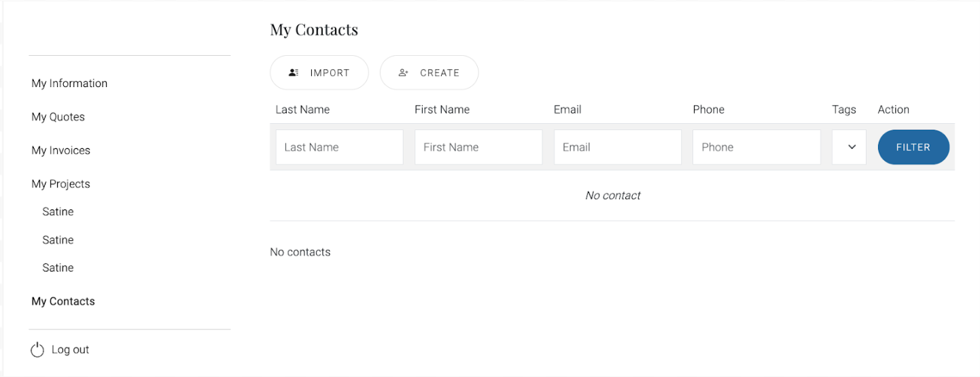Click the 'No contacts' text below table

pyautogui.click(x=300, y=252)
